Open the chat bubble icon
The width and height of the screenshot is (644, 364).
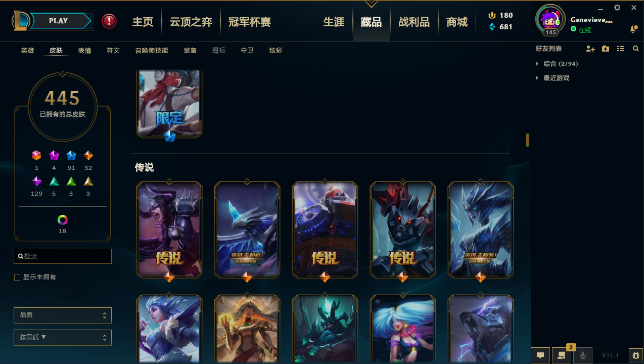point(540,355)
